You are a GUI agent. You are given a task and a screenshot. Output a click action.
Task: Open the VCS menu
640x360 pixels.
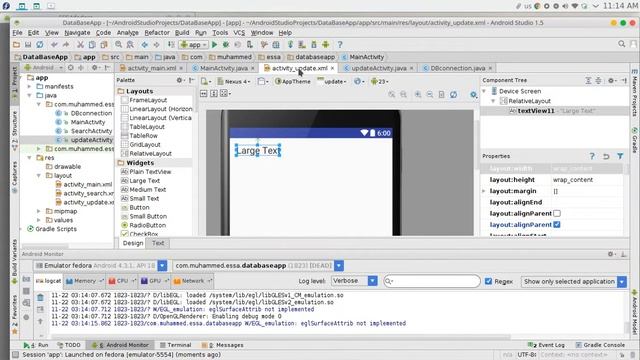pos(239,33)
